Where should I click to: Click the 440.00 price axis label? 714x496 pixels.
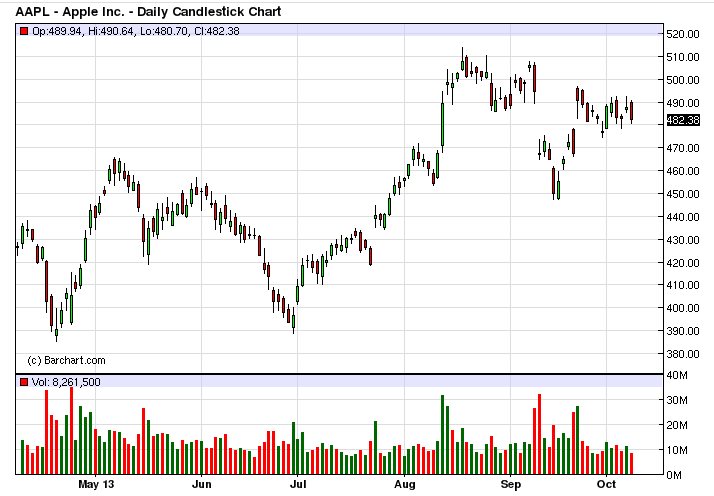click(x=683, y=217)
